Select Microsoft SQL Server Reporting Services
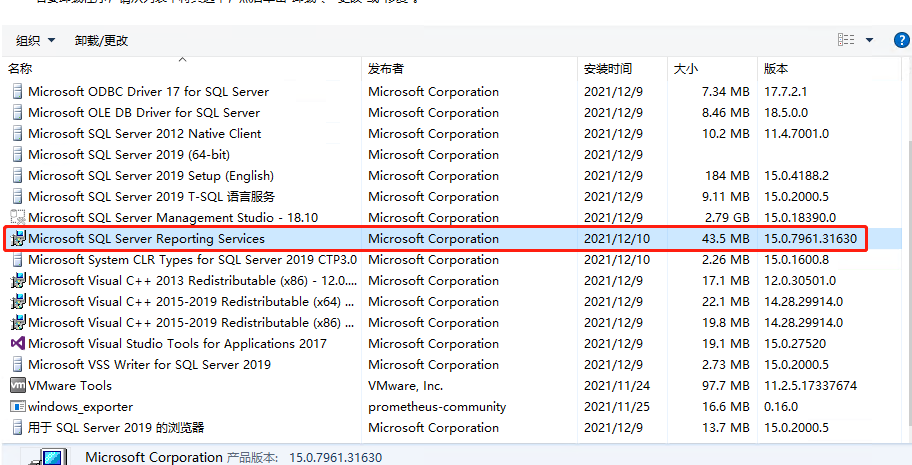 pyautogui.click(x=146, y=238)
